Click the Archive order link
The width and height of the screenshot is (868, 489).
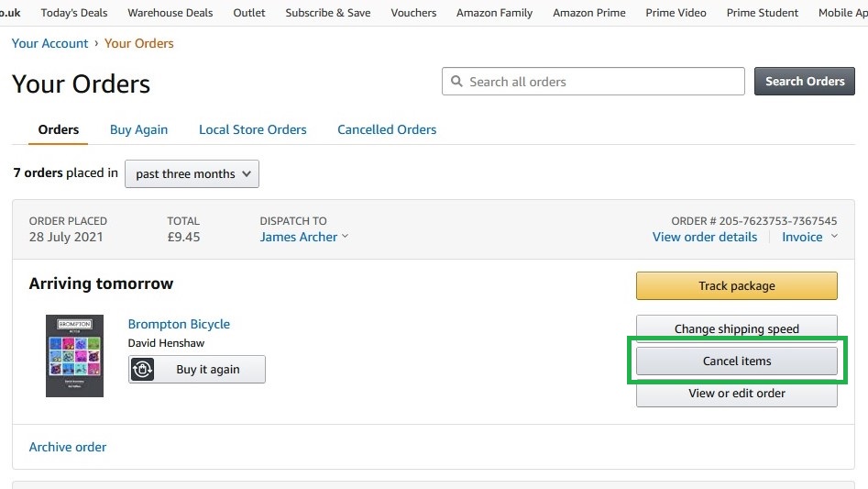click(68, 447)
